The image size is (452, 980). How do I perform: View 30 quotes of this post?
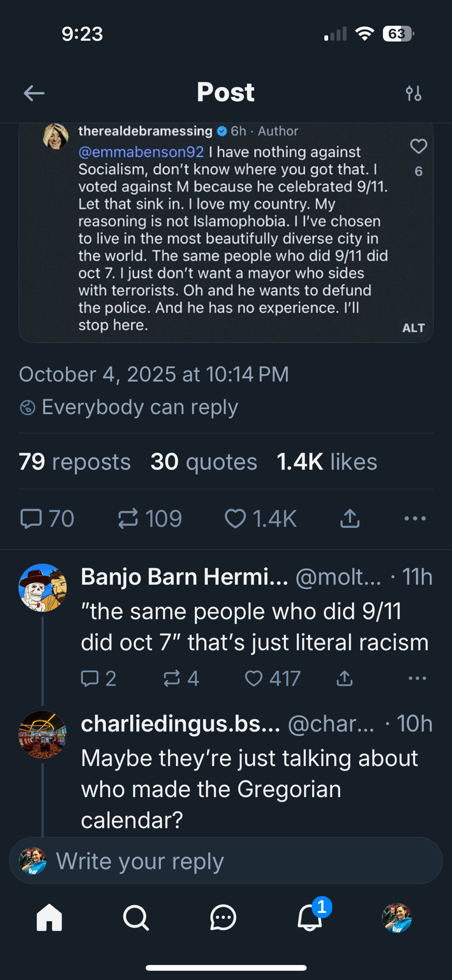click(203, 462)
